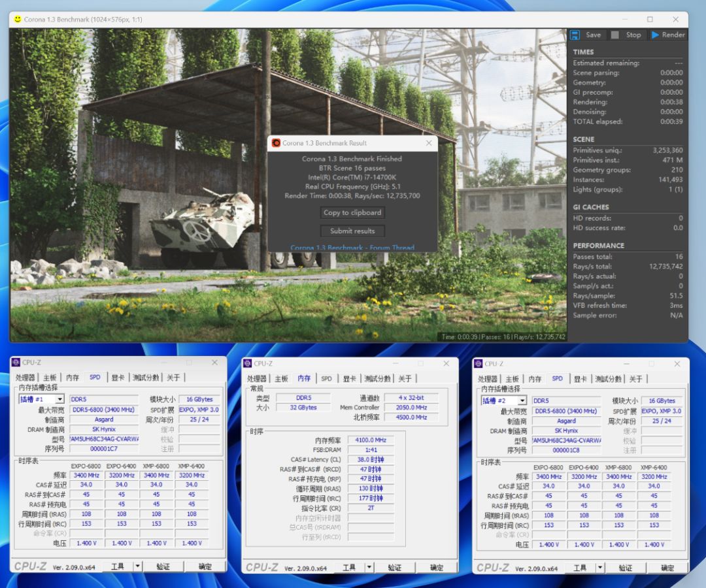Image resolution: width=706 pixels, height=588 pixels.
Task: Click the Copy to clipboard button
Action: coord(352,212)
